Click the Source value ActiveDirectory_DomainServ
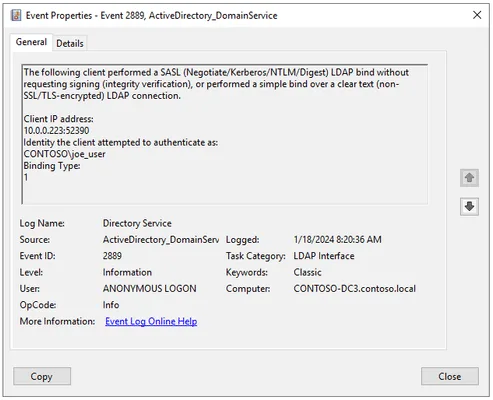Screen dimensions: 493x400 161,240
